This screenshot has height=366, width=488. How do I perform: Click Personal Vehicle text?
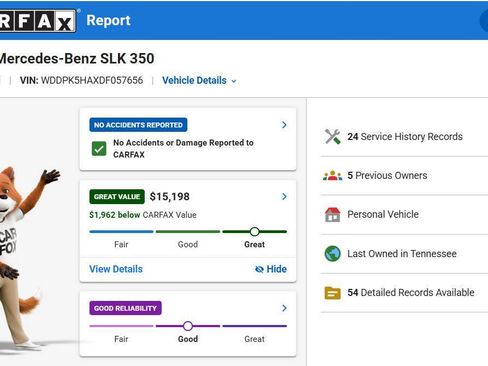tap(383, 214)
